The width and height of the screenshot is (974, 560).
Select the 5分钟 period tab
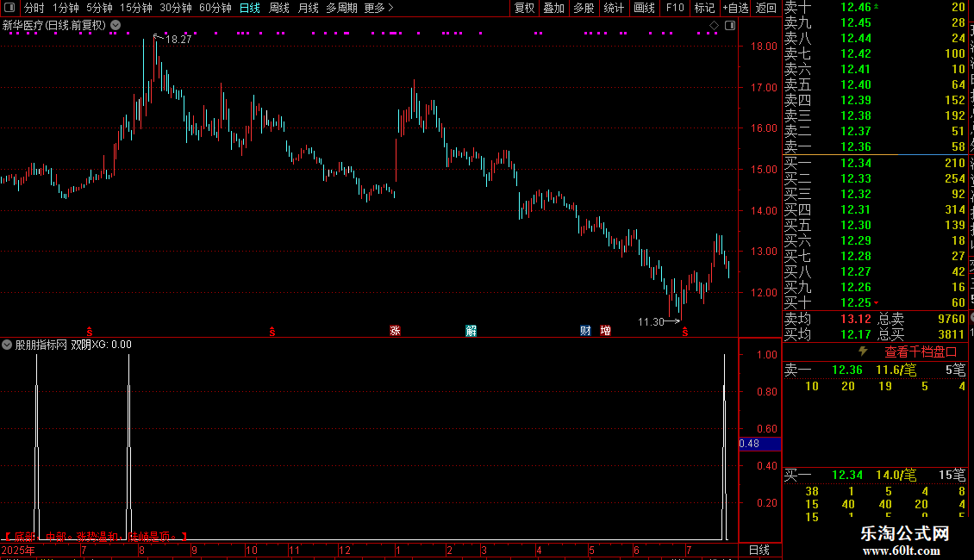click(x=99, y=8)
